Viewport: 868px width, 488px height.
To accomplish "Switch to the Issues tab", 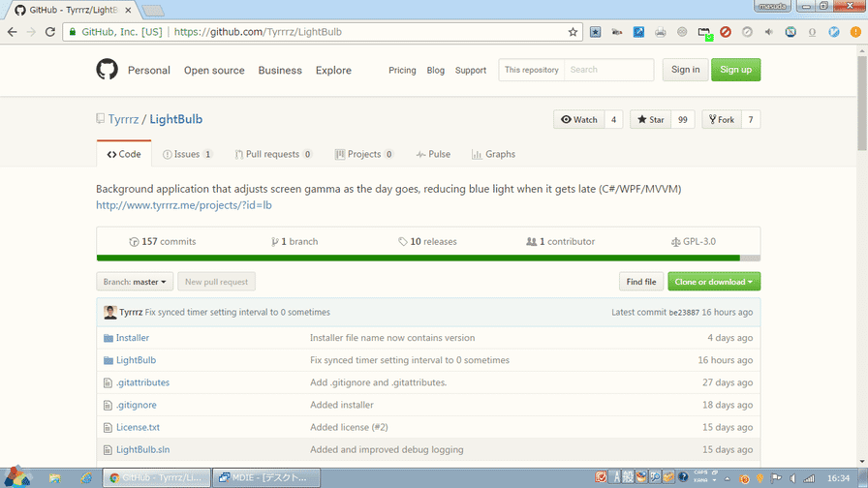I will [187, 154].
